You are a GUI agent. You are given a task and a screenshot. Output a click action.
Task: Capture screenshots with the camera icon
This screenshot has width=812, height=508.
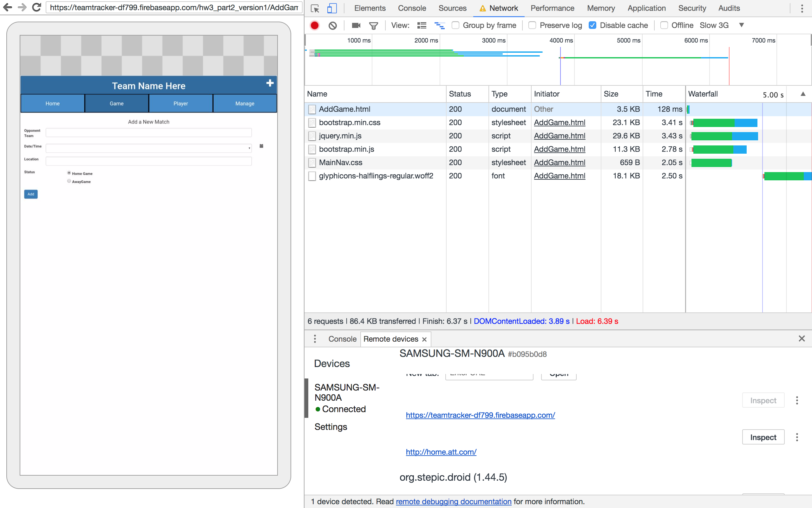point(356,25)
